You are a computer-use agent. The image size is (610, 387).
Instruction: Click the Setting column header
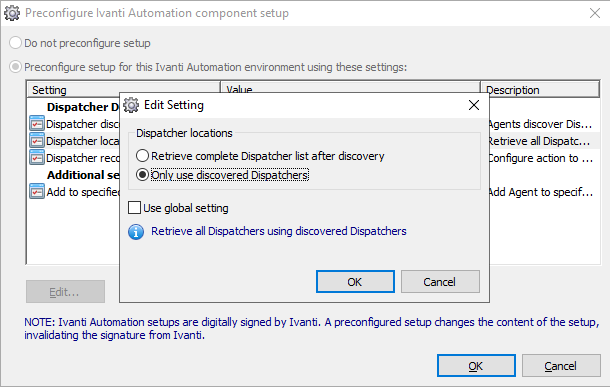pos(123,90)
